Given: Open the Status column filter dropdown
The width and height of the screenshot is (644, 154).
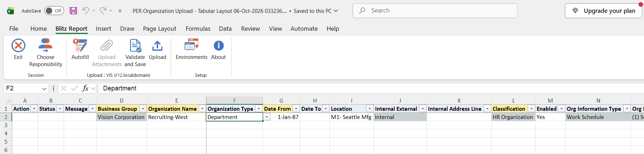Looking at the screenshot, I should coord(60,109).
